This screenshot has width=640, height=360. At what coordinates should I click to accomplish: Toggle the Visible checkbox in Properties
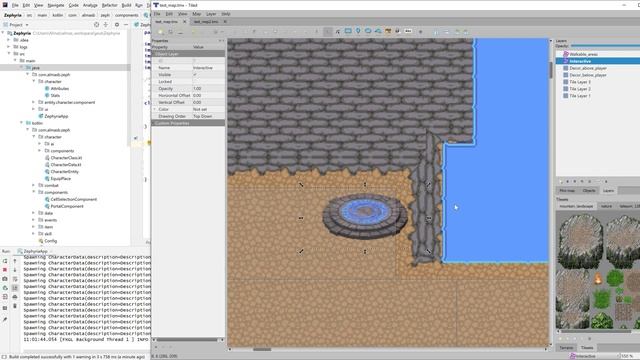(195, 75)
